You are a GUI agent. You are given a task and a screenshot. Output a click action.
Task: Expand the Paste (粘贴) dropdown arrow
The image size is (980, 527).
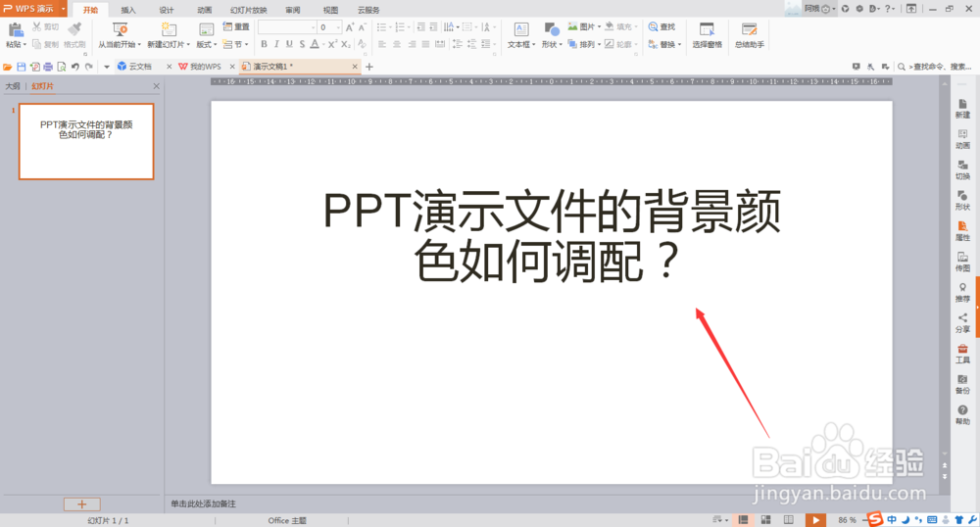(x=24, y=45)
